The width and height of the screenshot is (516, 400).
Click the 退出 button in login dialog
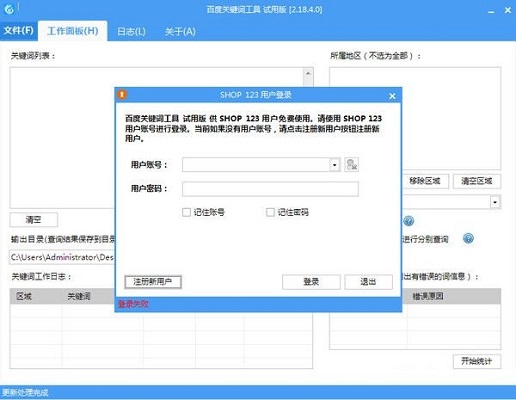tap(368, 282)
